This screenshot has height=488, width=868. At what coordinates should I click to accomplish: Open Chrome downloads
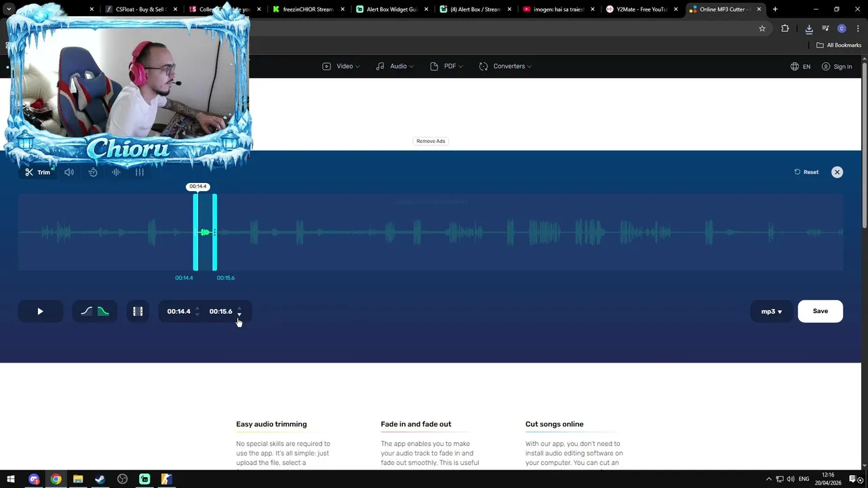(809, 28)
